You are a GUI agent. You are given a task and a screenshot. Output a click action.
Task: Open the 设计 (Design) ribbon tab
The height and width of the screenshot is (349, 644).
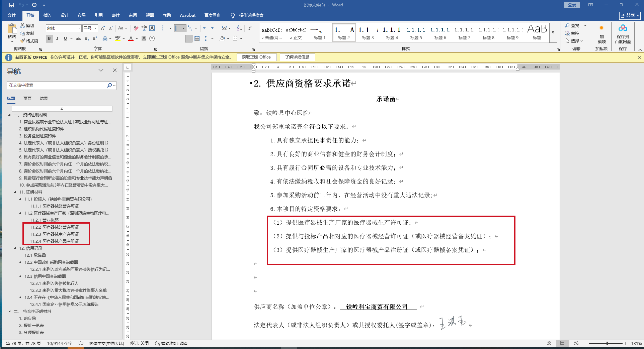click(64, 15)
